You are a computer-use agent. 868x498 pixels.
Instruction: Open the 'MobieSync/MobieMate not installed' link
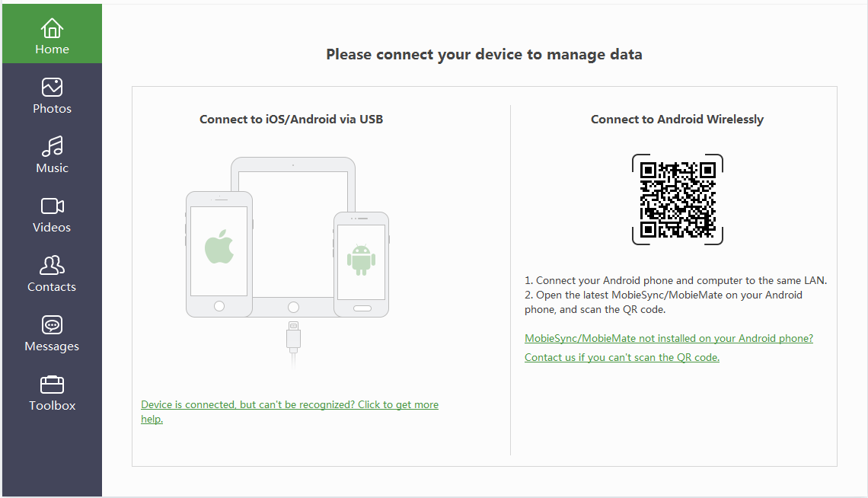click(669, 338)
